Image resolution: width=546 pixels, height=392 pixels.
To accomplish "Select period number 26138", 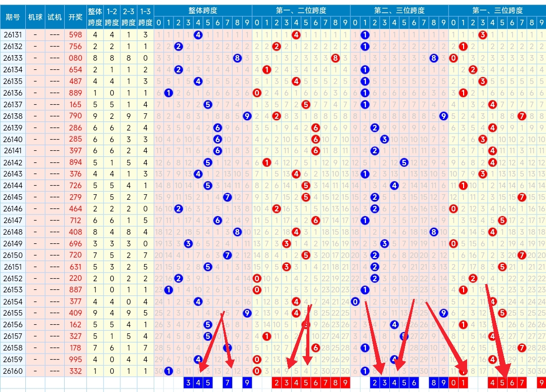I will [x=13, y=116].
